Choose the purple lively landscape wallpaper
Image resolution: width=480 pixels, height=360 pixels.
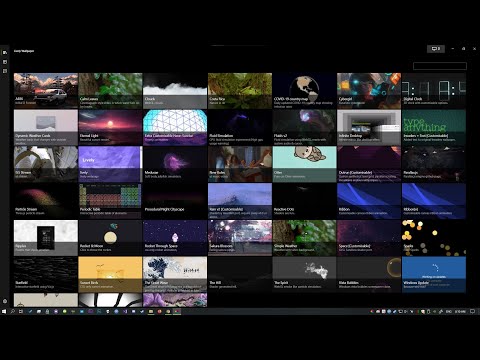[x=110, y=164]
